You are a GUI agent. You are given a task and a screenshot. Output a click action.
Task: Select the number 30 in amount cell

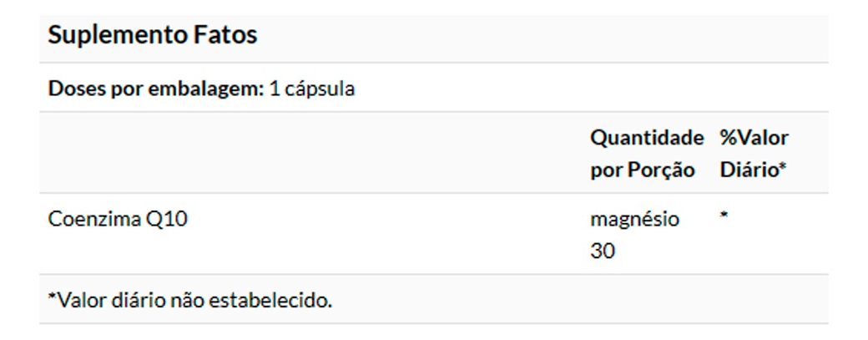tap(602, 251)
